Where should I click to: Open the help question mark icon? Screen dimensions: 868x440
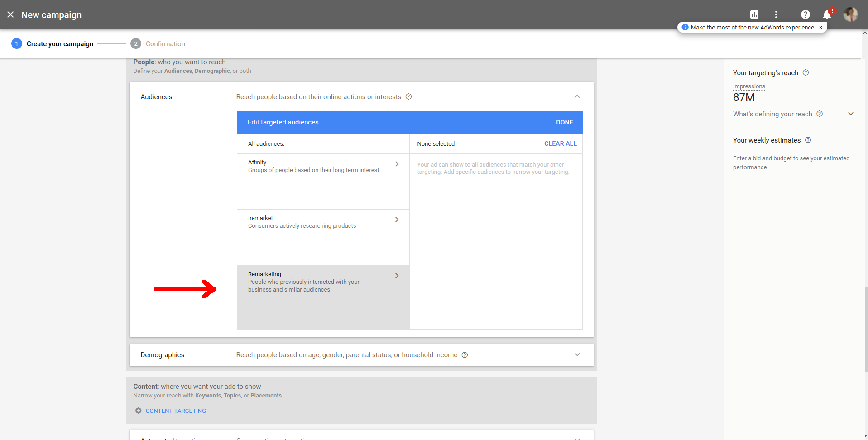[806, 14]
